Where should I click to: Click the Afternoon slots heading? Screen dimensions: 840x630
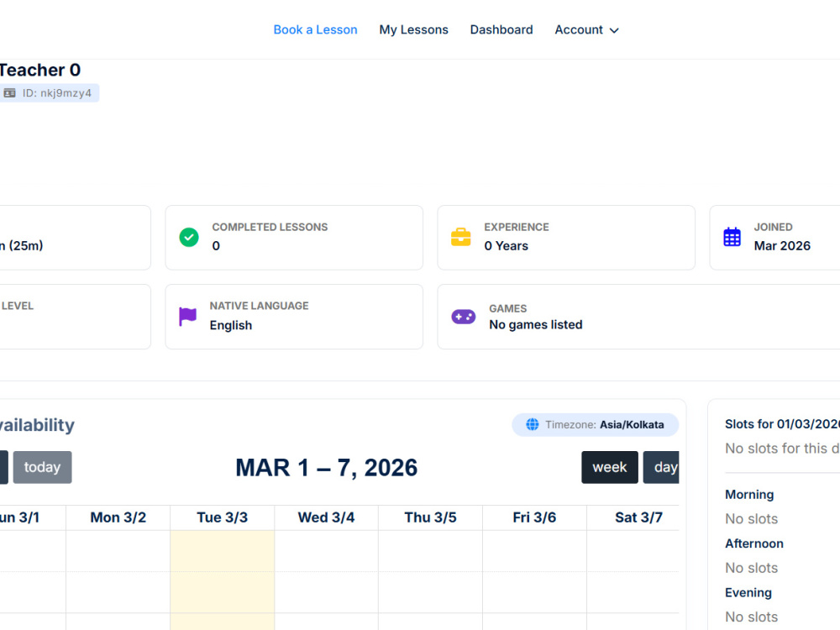pos(753,543)
